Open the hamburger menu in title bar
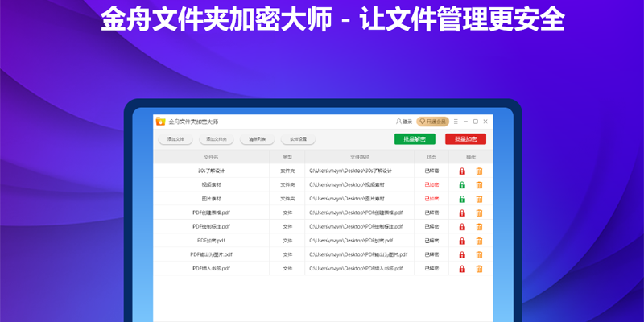The height and width of the screenshot is (322, 644). click(456, 122)
